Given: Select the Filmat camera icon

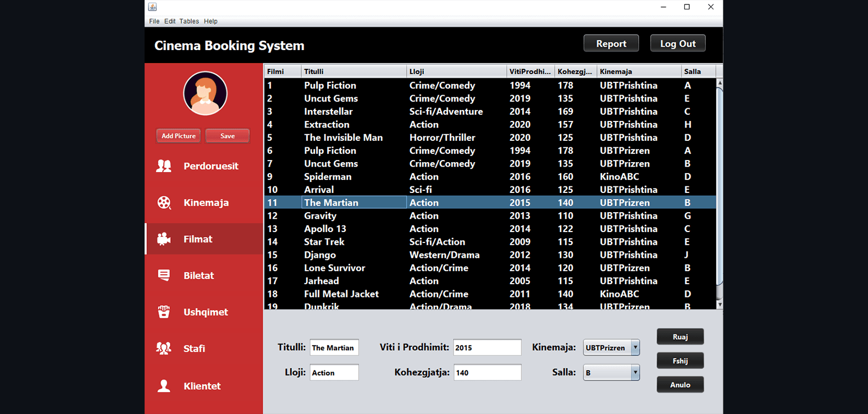Looking at the screenshot, I should click(164, 239).
